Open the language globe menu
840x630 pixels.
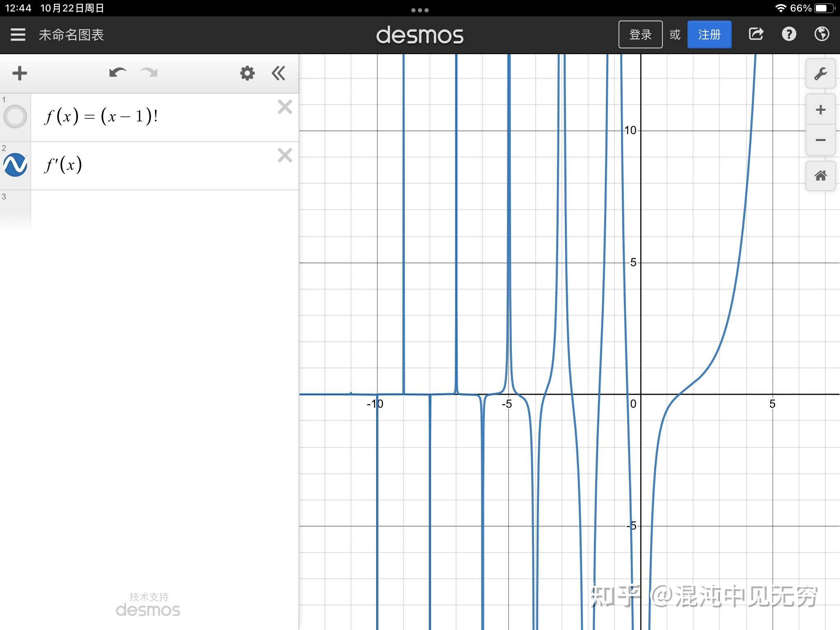tap(822, 34)
